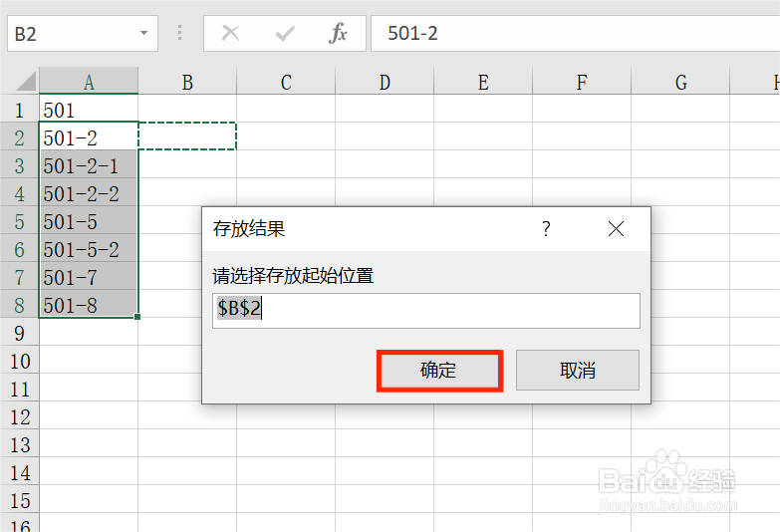
Task: Click the formula bar text 501-2
Action: click(412, 33)
